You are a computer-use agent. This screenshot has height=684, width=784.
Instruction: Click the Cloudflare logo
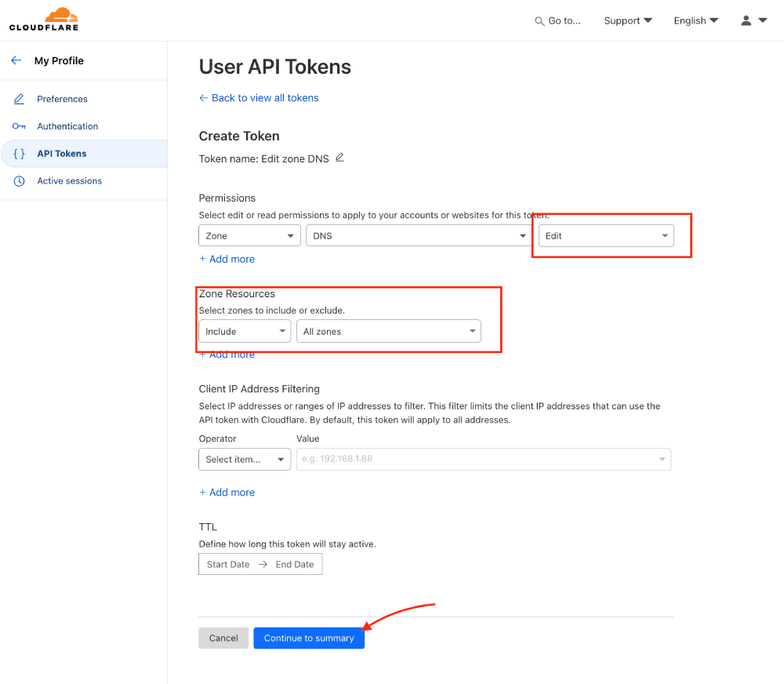pyautogui.click(x=44, y=20)
